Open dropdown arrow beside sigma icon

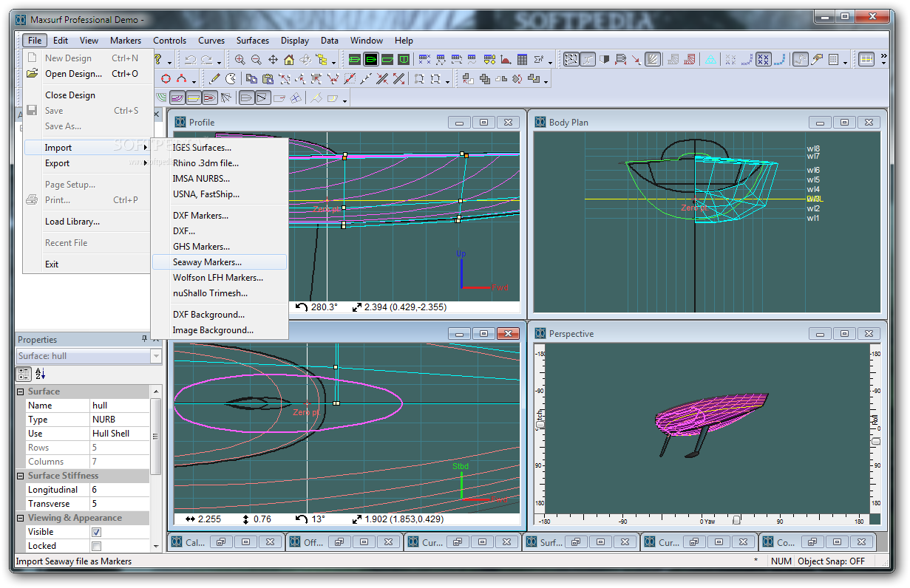[x=551, y=61]
